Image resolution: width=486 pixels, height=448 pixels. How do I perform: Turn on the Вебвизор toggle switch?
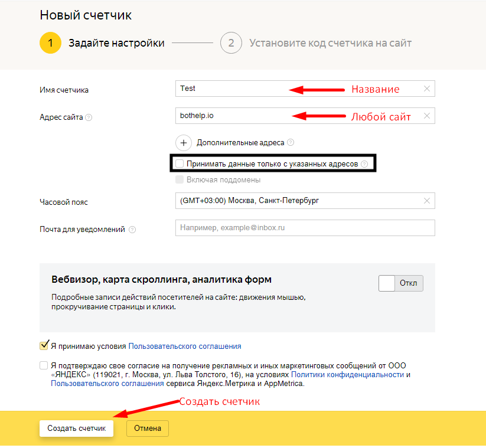click(x=401, y=283)
